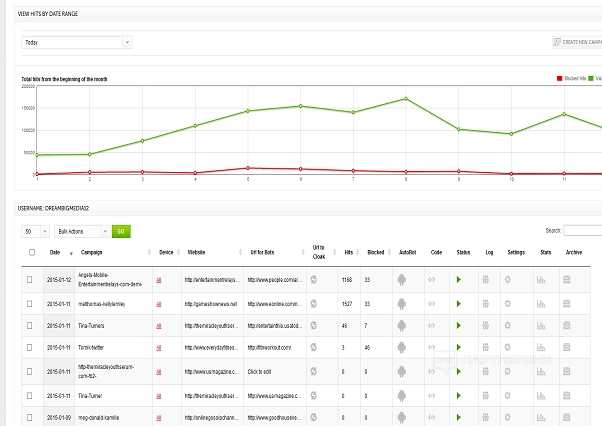
Task: Open the Today date range dropdown
Action: [x=77, y=43]
